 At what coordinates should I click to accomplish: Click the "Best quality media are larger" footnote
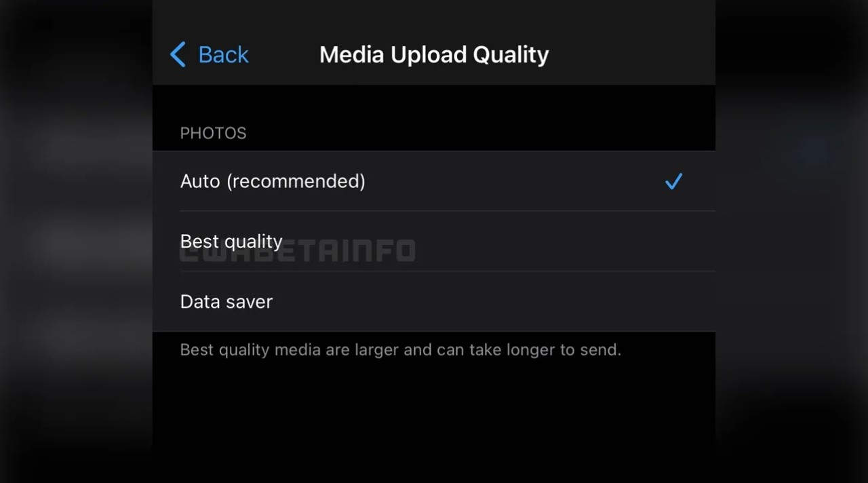400,350
